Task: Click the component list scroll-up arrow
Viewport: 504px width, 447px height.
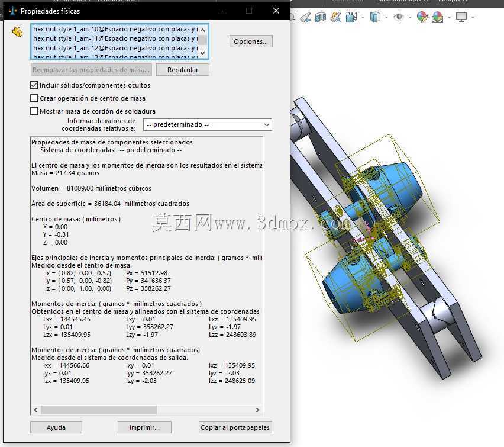Action: point(202,30)
